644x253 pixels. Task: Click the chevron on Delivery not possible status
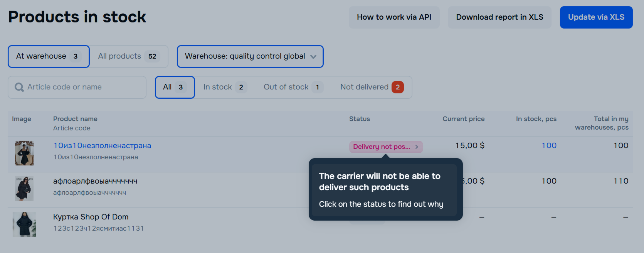(x=417, y=147)
